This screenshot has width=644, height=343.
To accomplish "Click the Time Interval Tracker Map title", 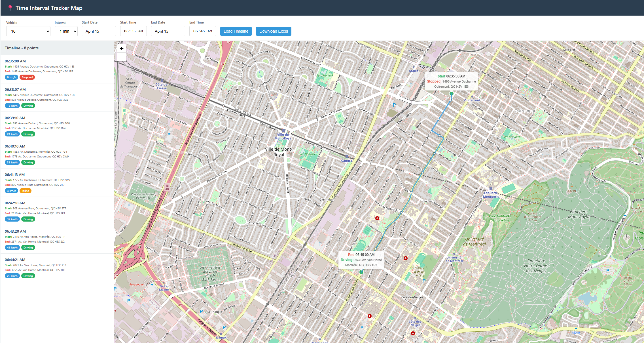I will point(49,8).
